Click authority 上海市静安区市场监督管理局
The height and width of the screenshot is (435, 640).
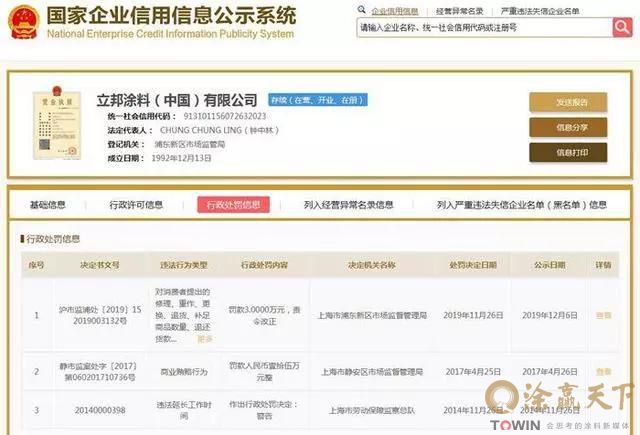point(372,372)
